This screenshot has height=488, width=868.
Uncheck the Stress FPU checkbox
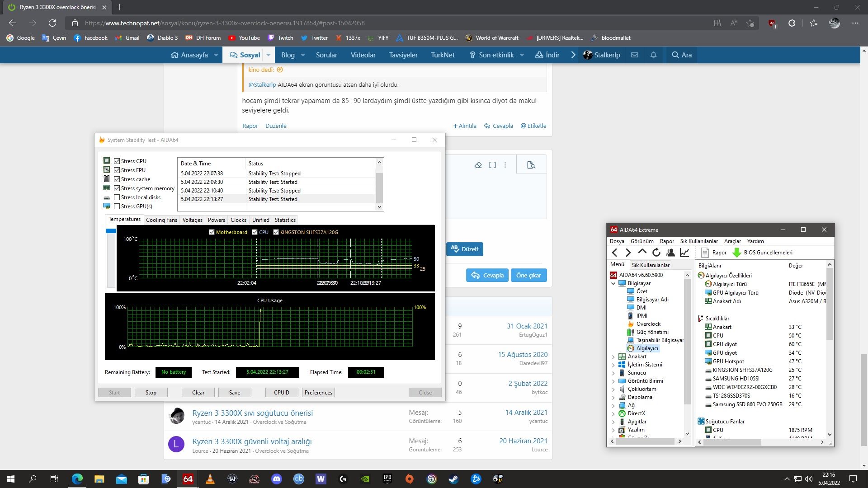pos(117,170)
